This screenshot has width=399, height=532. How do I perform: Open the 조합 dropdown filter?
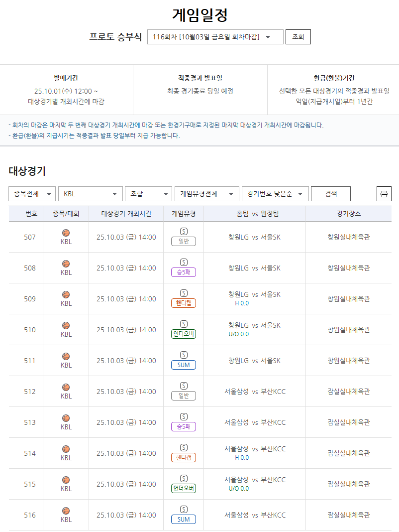coord(148,194)
